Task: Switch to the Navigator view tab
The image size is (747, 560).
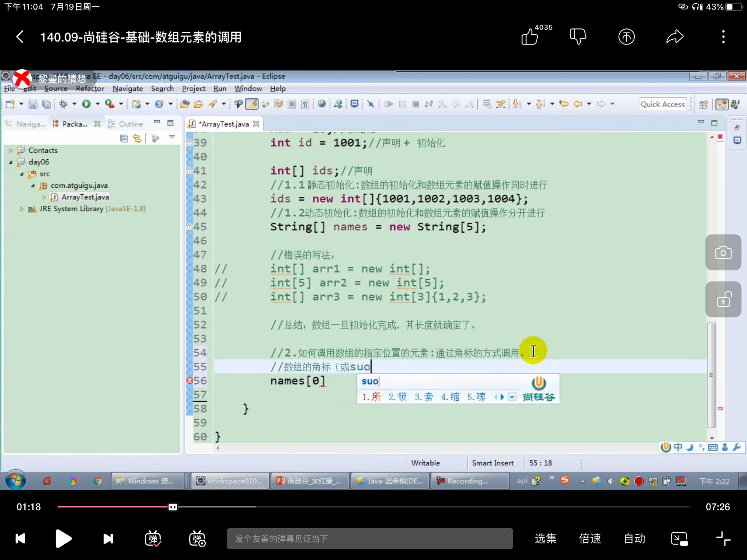Action: (25, 124)
